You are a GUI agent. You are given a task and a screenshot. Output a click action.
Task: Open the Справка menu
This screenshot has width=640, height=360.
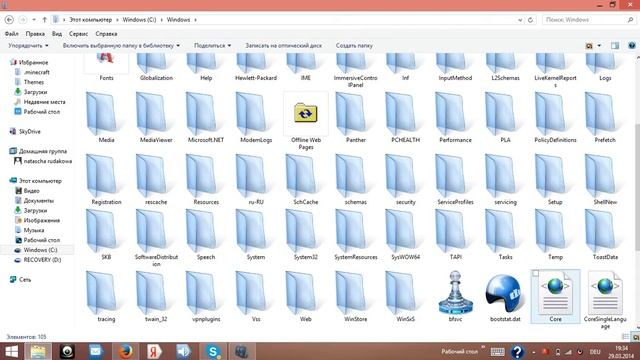point(106,34)
